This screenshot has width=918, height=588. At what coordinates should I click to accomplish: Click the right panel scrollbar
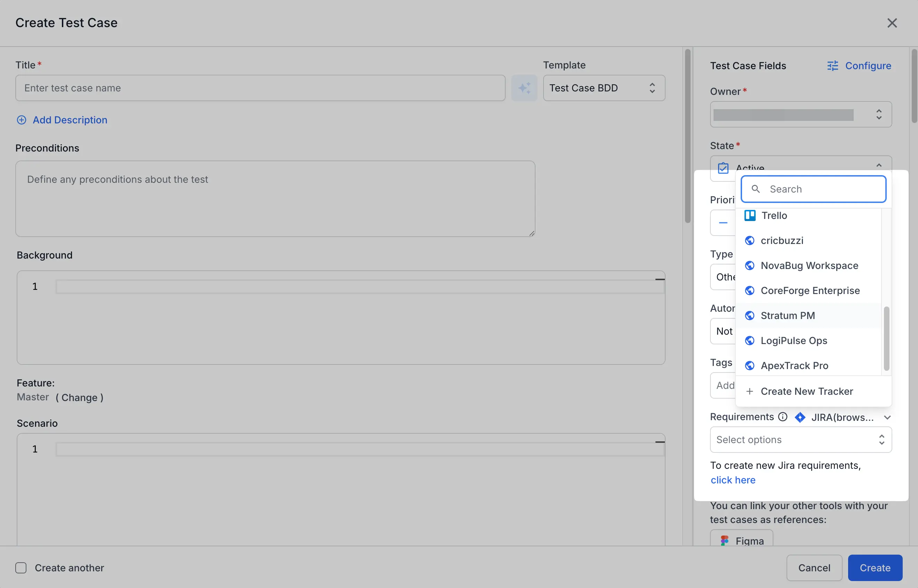click(x=914, y=86)
